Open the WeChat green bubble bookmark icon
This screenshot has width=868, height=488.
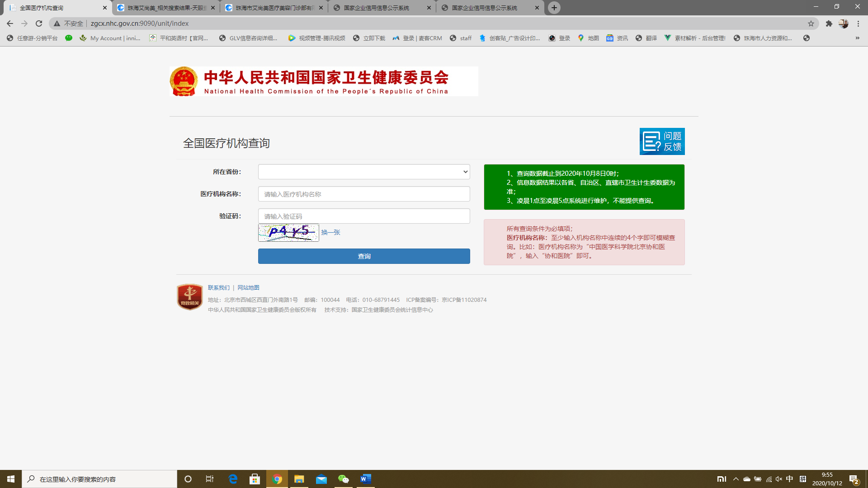point(69,38)
